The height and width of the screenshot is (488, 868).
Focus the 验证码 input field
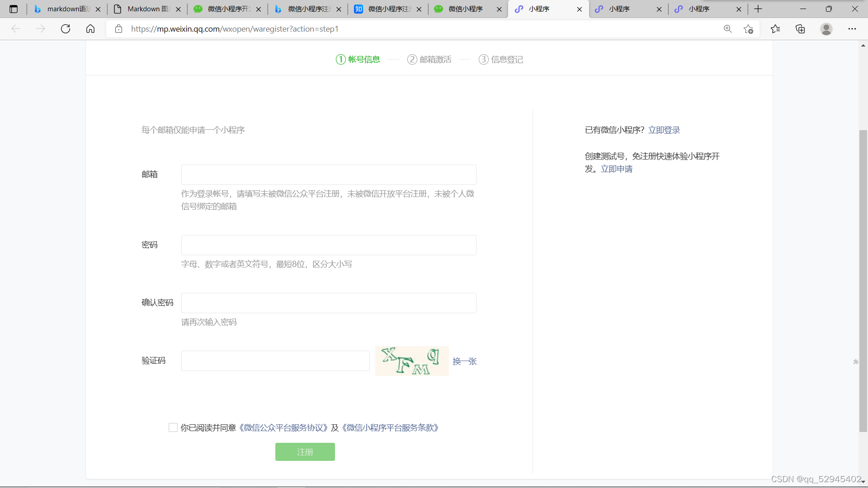(x=275, y=361)
